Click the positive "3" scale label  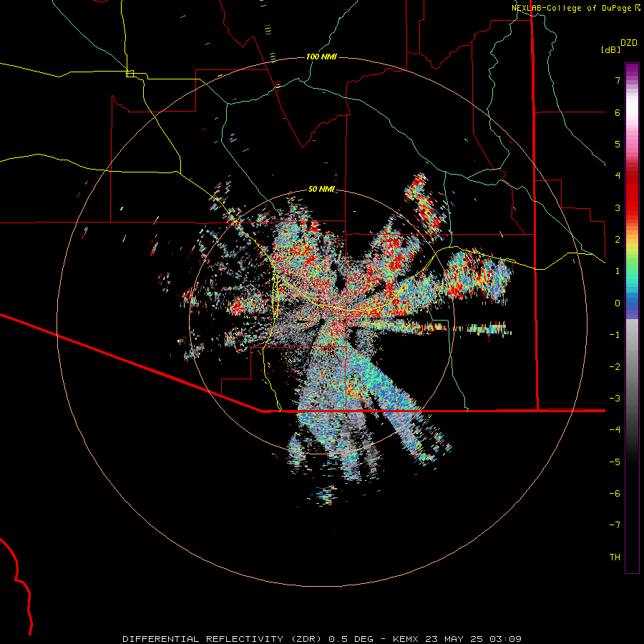coord(618,208)
